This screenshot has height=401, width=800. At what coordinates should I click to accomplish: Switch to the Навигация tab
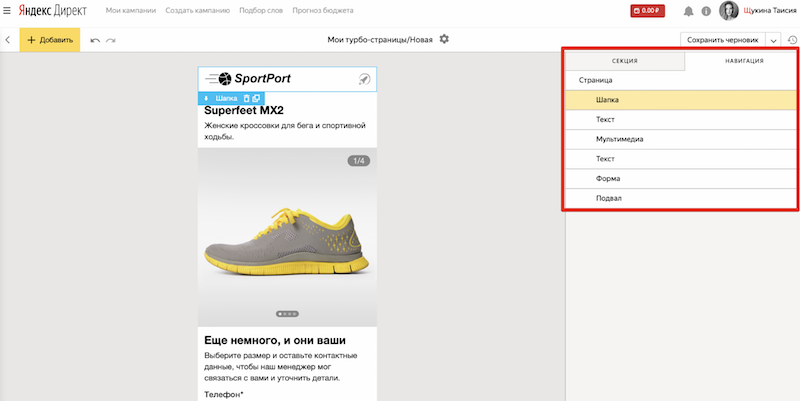point(744,61)
